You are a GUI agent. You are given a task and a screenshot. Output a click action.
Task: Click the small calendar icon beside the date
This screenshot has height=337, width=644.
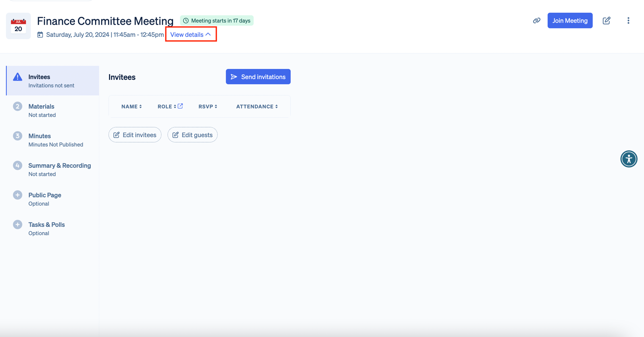pos(40,34)
